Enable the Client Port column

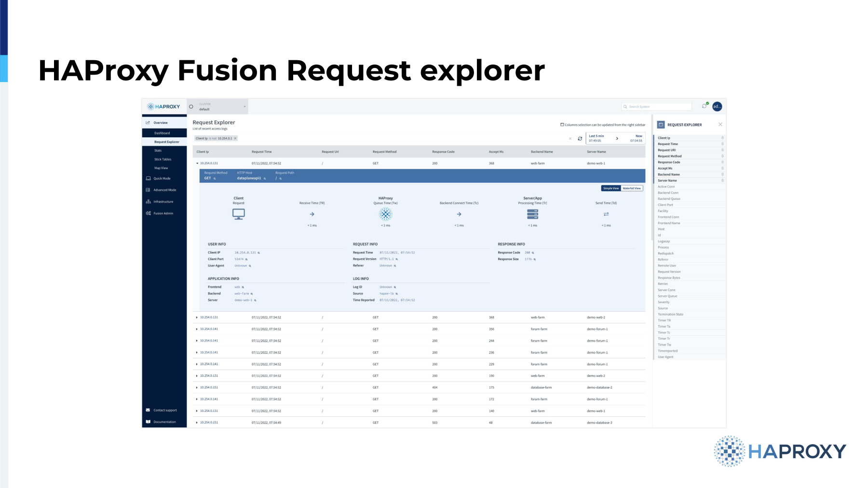coord(690,205)
